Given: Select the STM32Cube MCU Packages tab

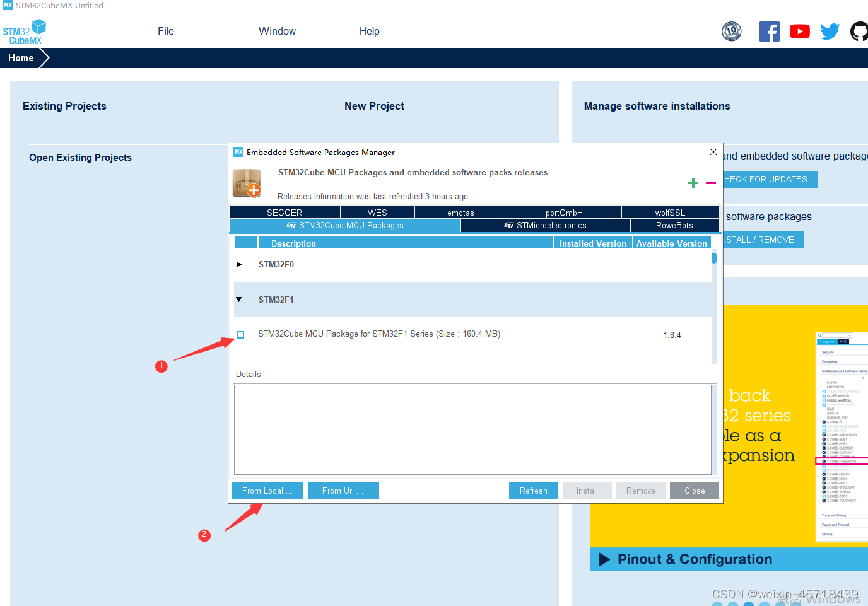Looking at the screenshot, I should coord(345,225).
